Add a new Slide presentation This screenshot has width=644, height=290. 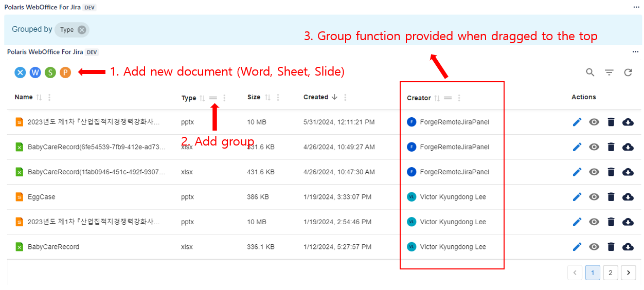point(65,72)
